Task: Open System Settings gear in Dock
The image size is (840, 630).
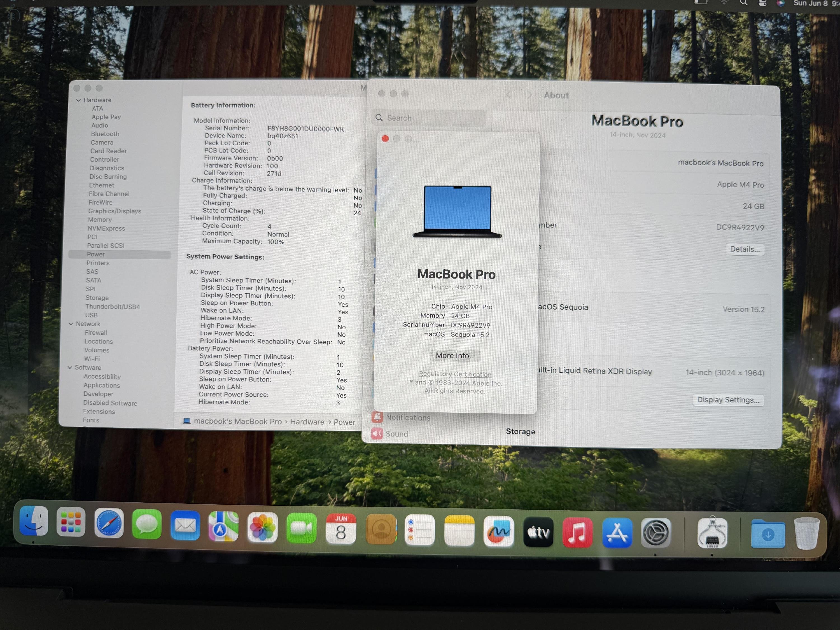Action: click(656, 533)
